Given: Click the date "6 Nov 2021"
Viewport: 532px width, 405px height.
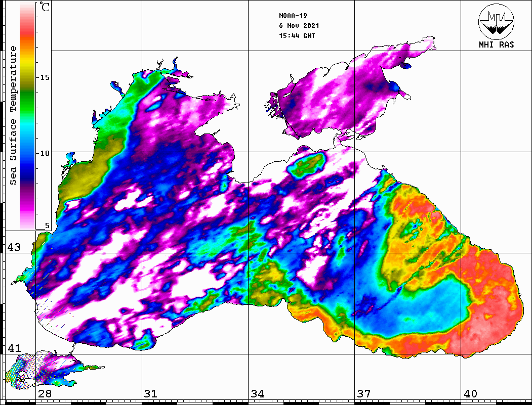Looking at the screenshot, I should point(299,26).
